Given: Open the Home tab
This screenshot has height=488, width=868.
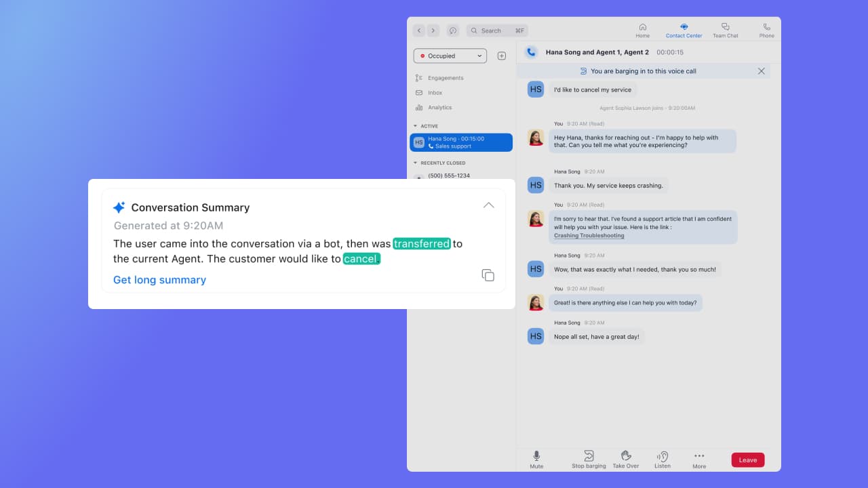Looking at the screenshot, I should 642,30.
